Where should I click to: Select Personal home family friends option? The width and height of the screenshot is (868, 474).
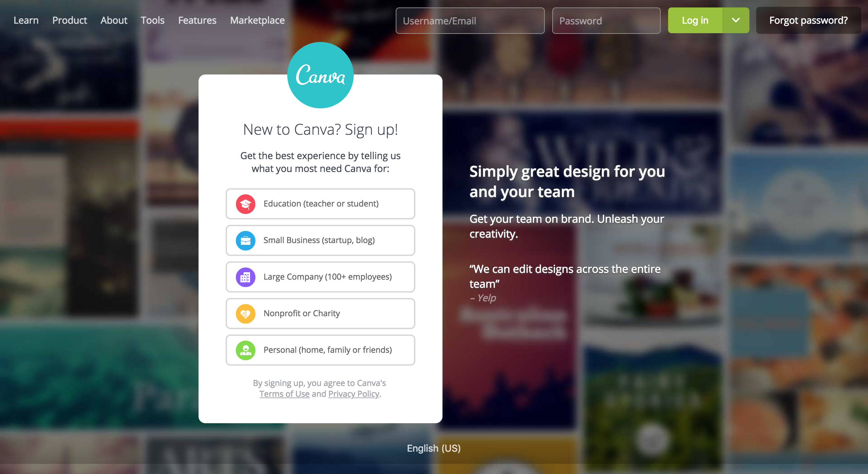320,350
